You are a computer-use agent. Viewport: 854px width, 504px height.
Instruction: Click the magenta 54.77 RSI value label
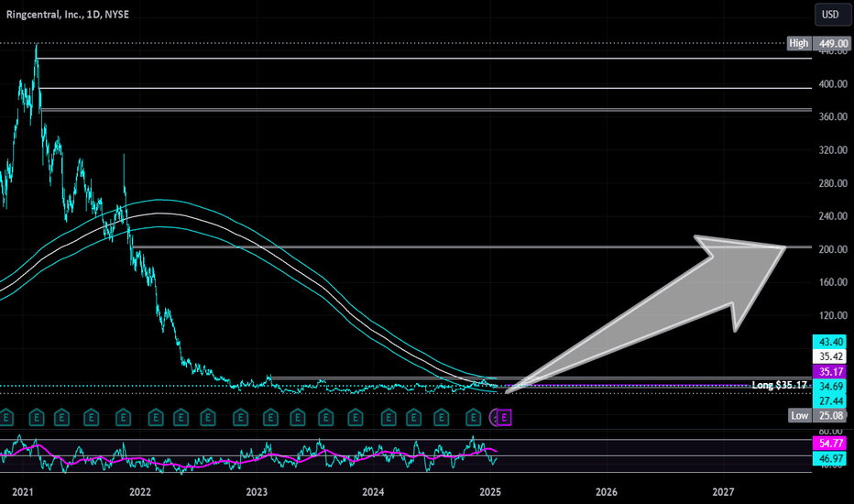(x=830, y=443)
